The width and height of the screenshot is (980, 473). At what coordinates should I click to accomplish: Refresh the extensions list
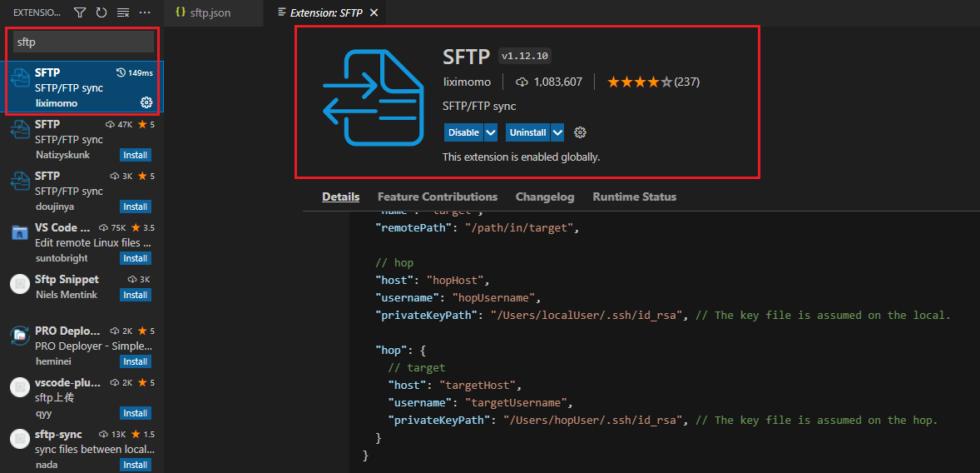pos(101,12)
